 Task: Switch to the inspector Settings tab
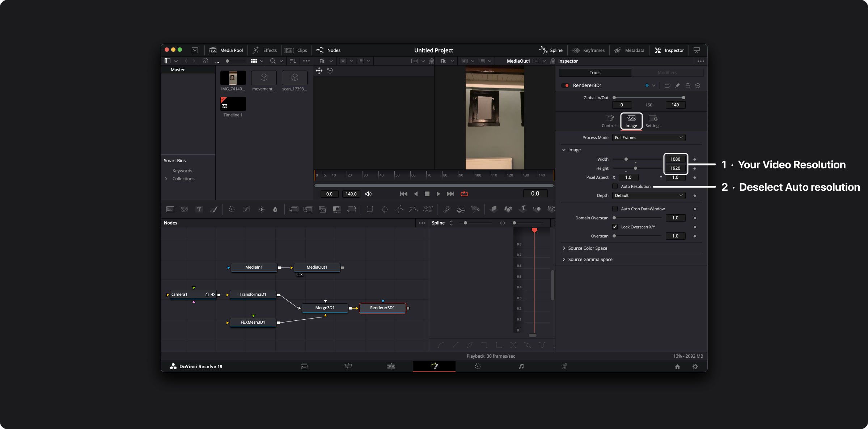click(653, 121)
